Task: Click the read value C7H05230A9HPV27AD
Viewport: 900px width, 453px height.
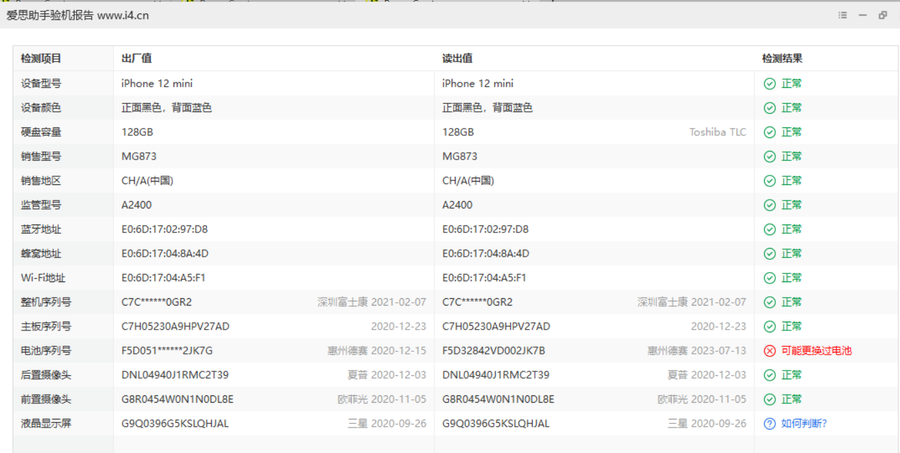Action: [x=496, y=326]
